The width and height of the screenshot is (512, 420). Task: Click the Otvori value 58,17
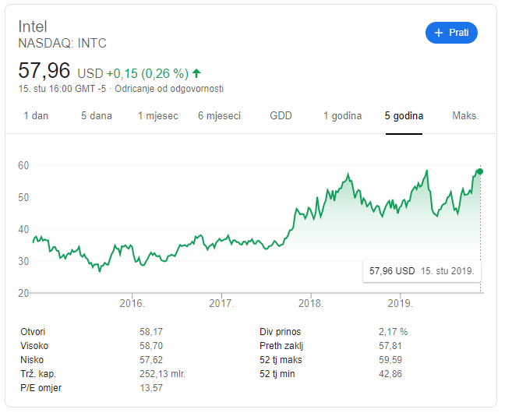[151, 332]
